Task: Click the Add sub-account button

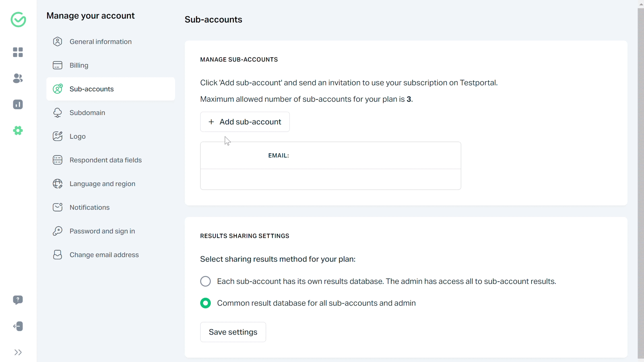Action: coord(245,122)
